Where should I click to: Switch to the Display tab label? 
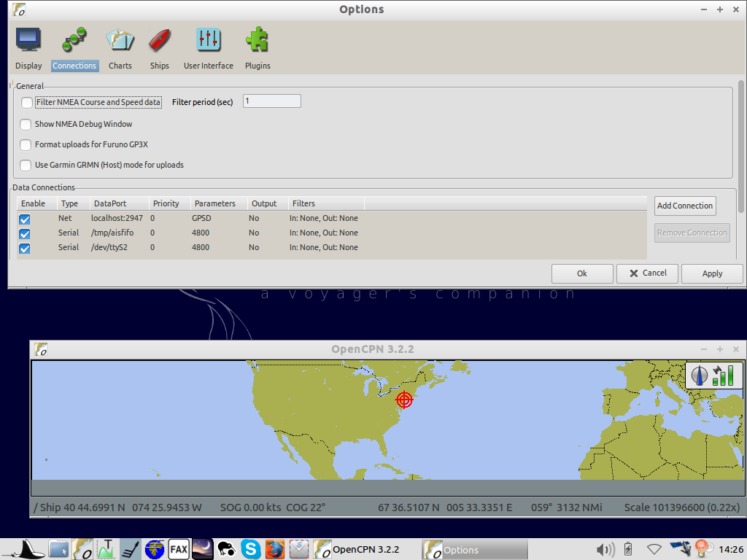28,66
